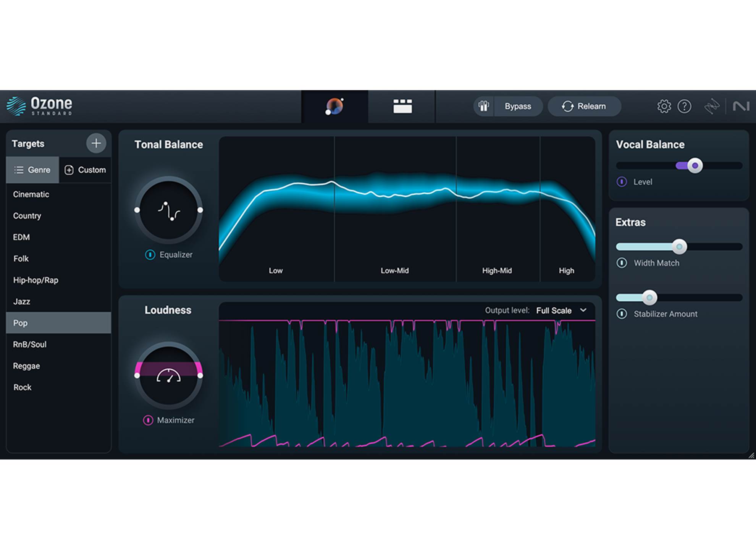Select the Genre targets tab

tap(32, 170)
